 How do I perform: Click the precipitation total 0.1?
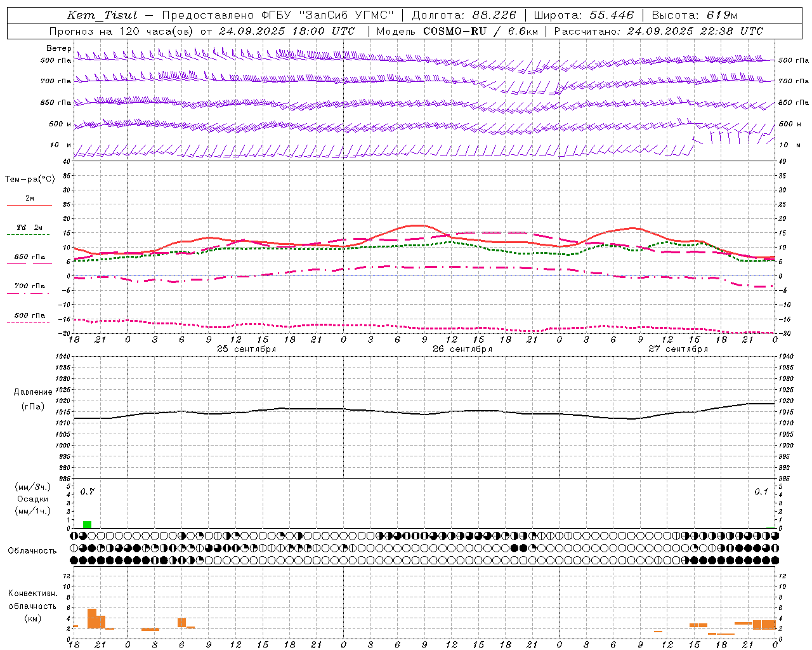tap(761, 492)
